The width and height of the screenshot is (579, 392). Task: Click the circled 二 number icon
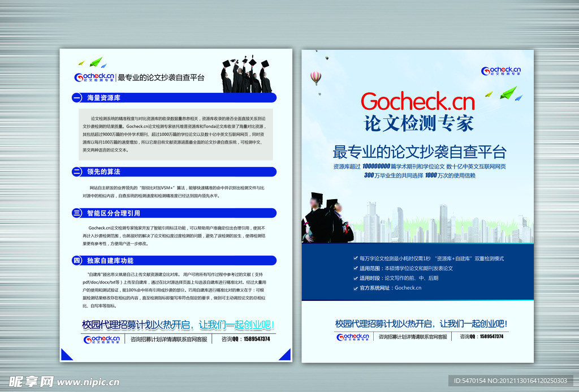coord(77,171)
